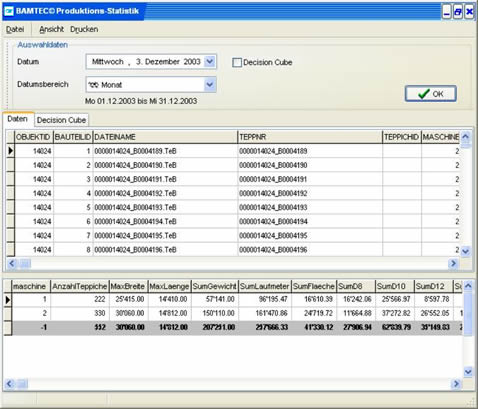Open the Datum date picker dropdown
The width and height of the screenshot is (478, 409).
click(210, 61)
